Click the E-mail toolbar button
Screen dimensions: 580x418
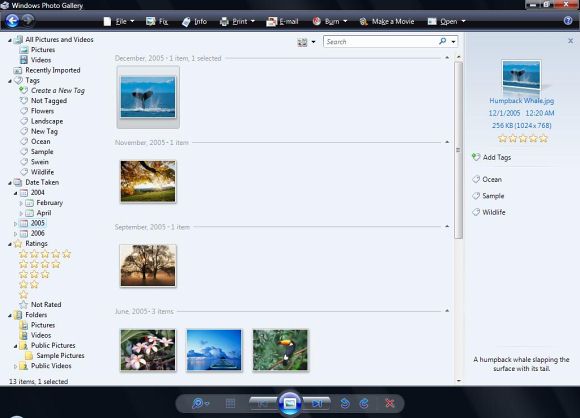(282, 21)
